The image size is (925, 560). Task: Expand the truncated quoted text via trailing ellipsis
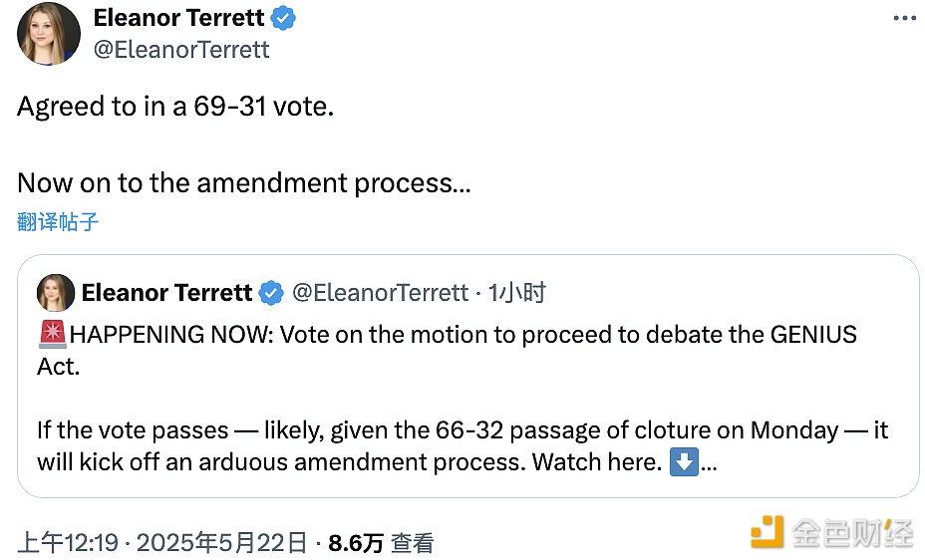coord(709,464)
